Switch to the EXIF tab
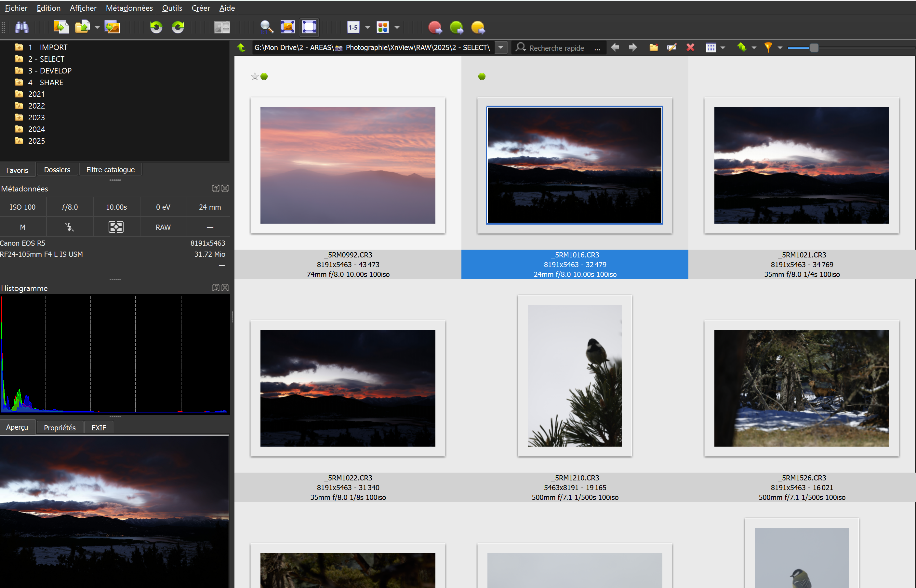Screen dimensions: 916x588 click(99, 428)
